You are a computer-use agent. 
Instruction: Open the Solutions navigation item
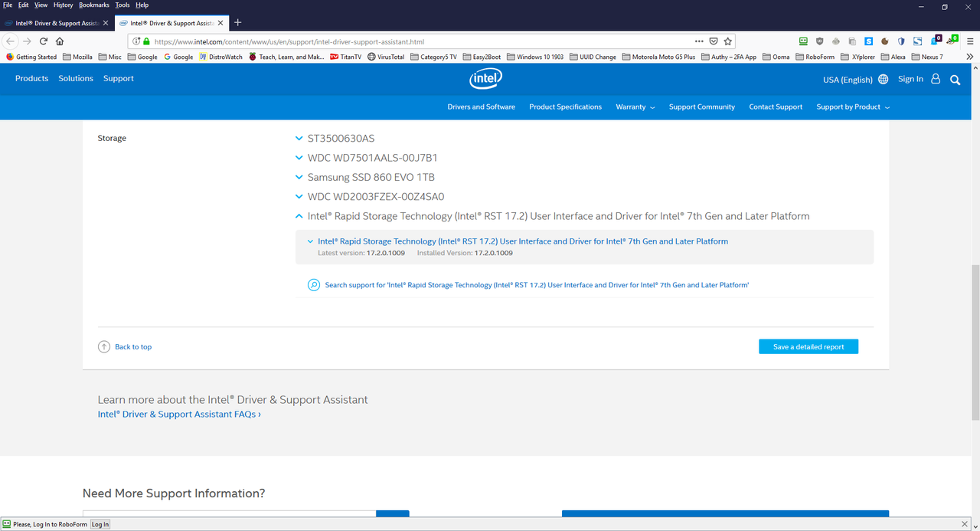(76, 78)
